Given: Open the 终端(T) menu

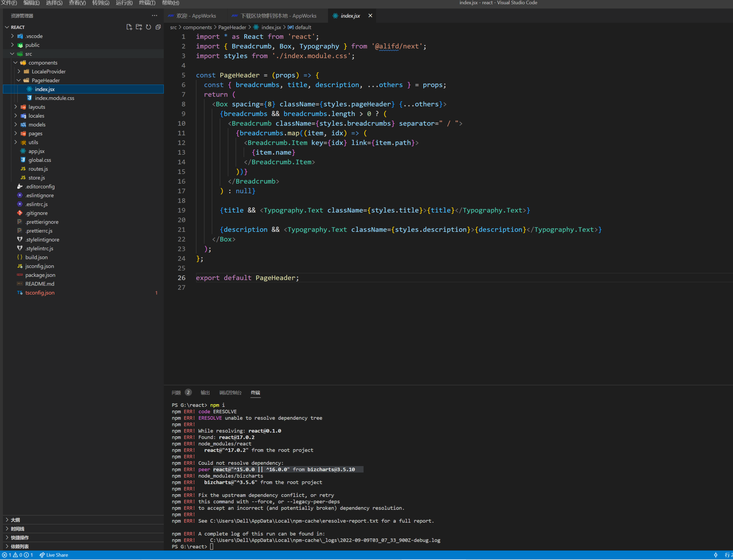Looking at the screenshot, I should [x=147, y=3].
